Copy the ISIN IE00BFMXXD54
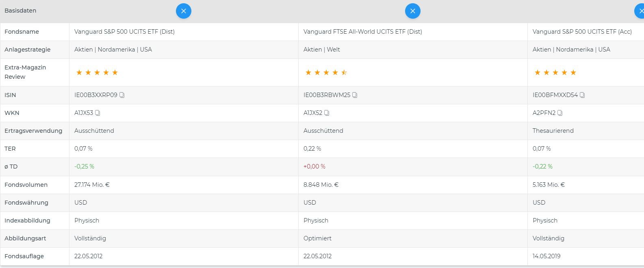The image size is (644, 268). (582, 95)
